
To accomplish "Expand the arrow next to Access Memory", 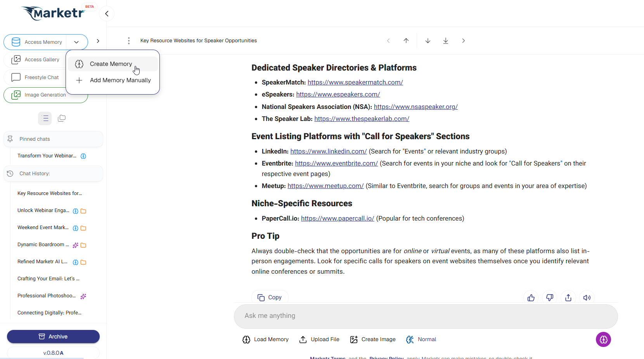I will [98, 41].
